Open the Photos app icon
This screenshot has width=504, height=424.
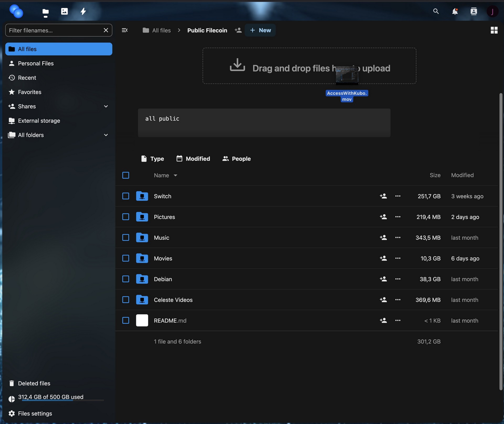[x=64, y=11]
